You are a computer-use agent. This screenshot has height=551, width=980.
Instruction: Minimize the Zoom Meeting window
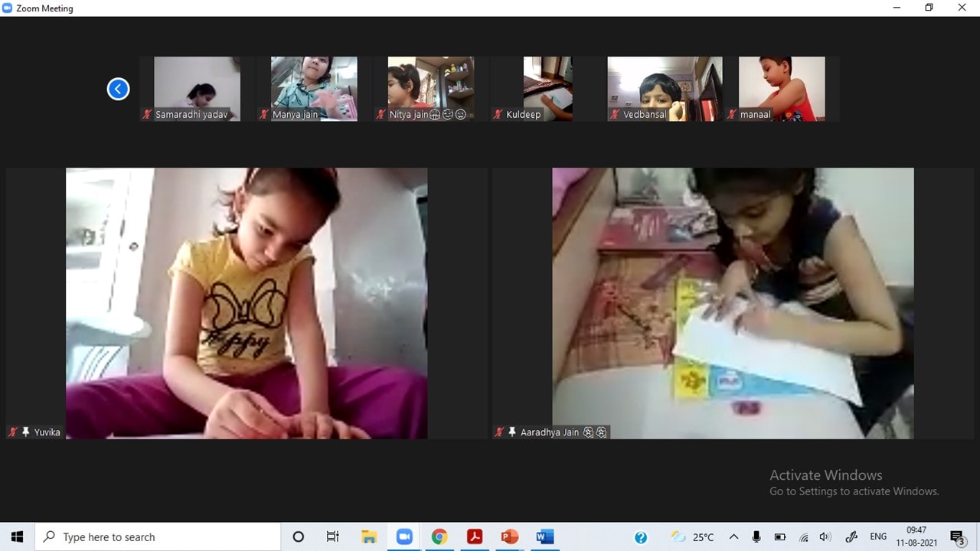coord(897,8)
